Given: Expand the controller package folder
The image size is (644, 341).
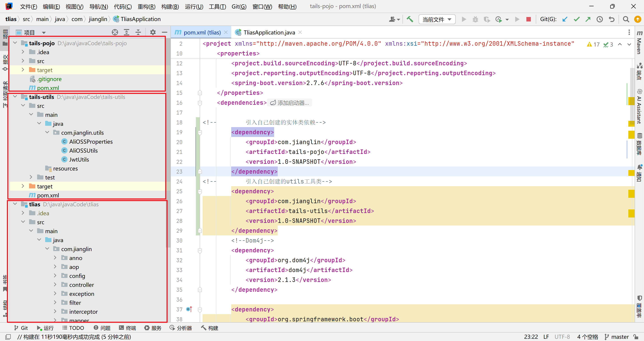Looking at the screenshot, I should 55,285.
